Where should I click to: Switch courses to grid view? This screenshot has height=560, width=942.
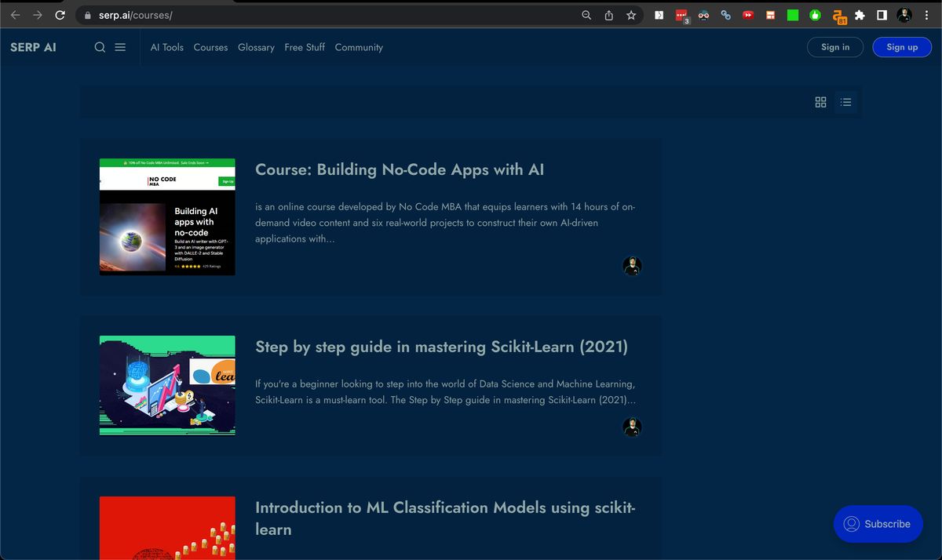(x=820, y=102)
